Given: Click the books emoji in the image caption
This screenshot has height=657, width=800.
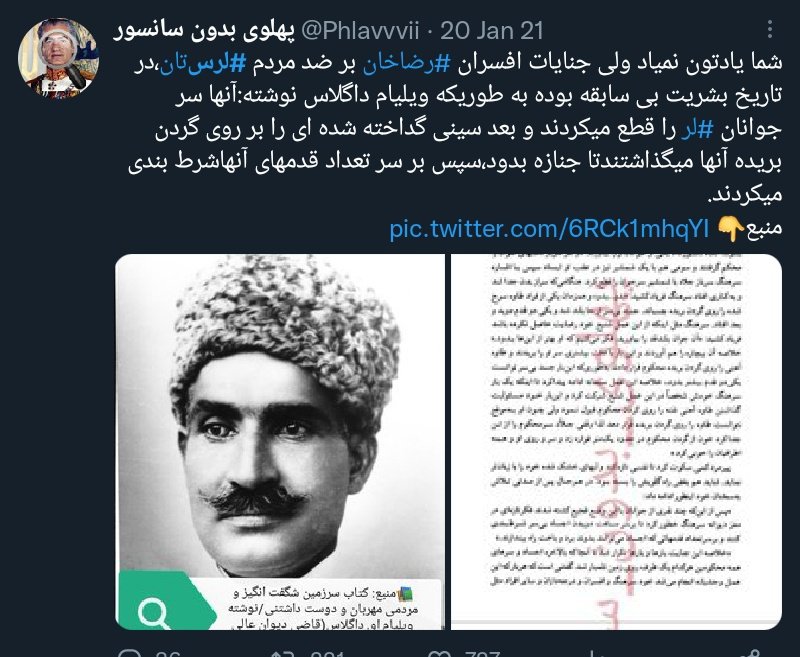Looking at the screenshot, I should coord(405,593).
